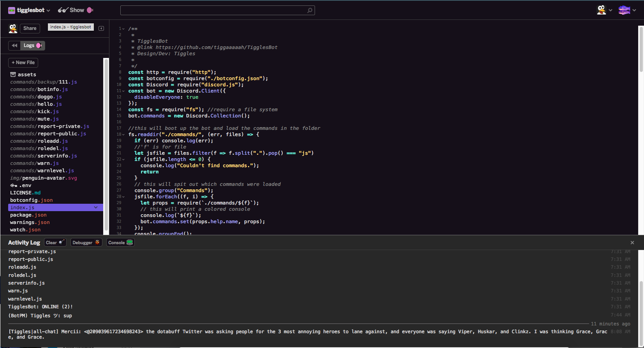Click the Mercii all-chat log message
The image size is (644, 348).
[x=308, y=334]
